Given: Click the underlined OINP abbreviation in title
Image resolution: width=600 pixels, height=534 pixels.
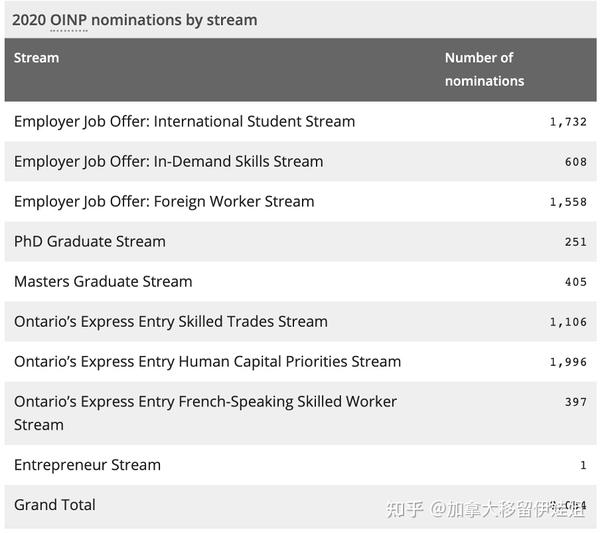Looking at the screenshot, I should tap(69, 20).
